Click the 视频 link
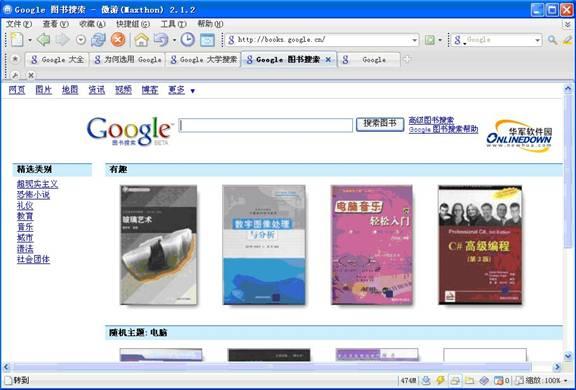The height and width of the screenshot is (390, 576). 123,90
